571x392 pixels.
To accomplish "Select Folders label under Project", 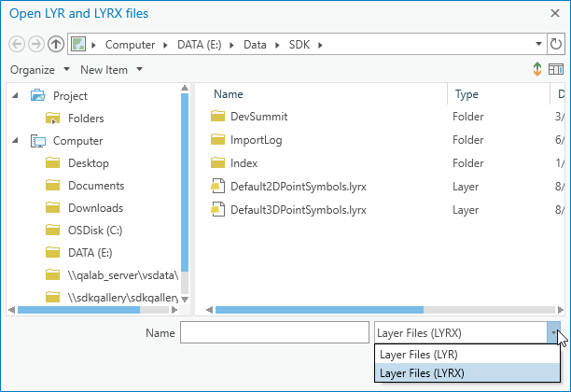I will [86, 119].
